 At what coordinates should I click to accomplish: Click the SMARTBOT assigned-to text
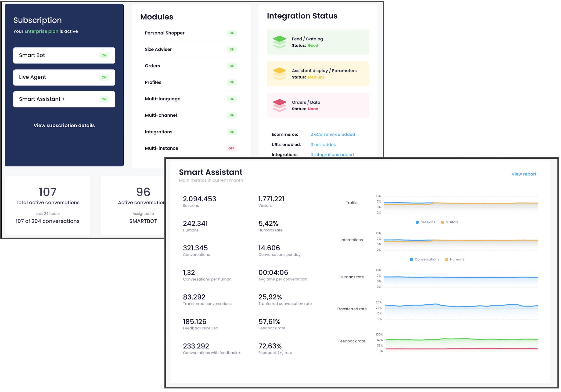(x=143, y=221)
